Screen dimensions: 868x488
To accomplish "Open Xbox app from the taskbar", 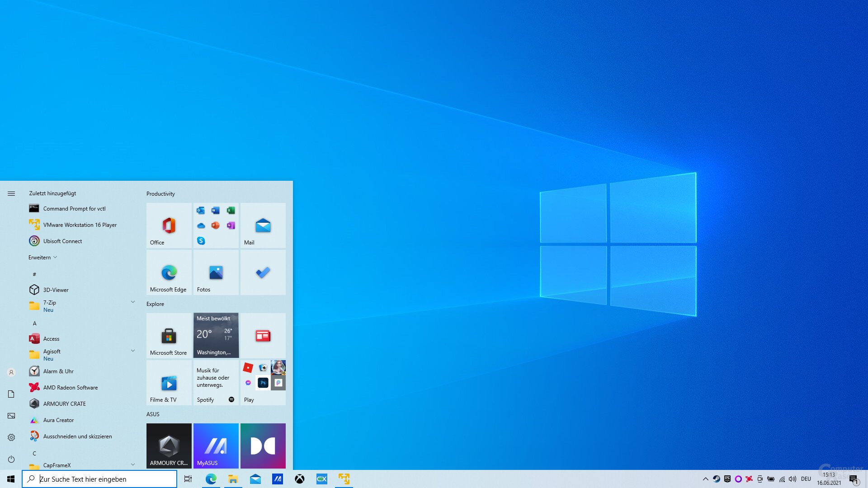I will pyautogui.click(x=300, y=479).
